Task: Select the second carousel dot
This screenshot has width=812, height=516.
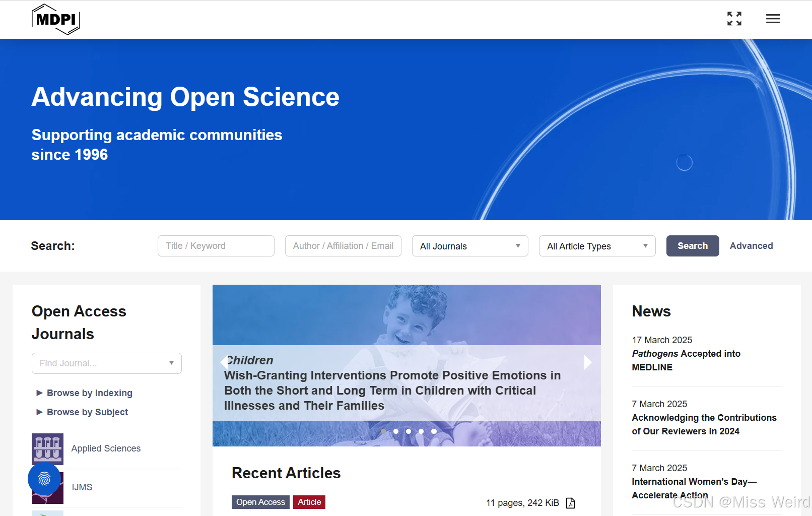Action: (x=396, y=431)
